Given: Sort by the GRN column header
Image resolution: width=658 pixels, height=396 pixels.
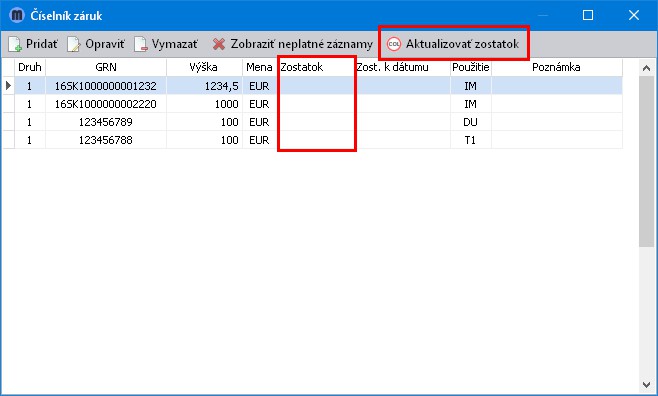Looking at the screenshot, I should click(x=106, y=67).
